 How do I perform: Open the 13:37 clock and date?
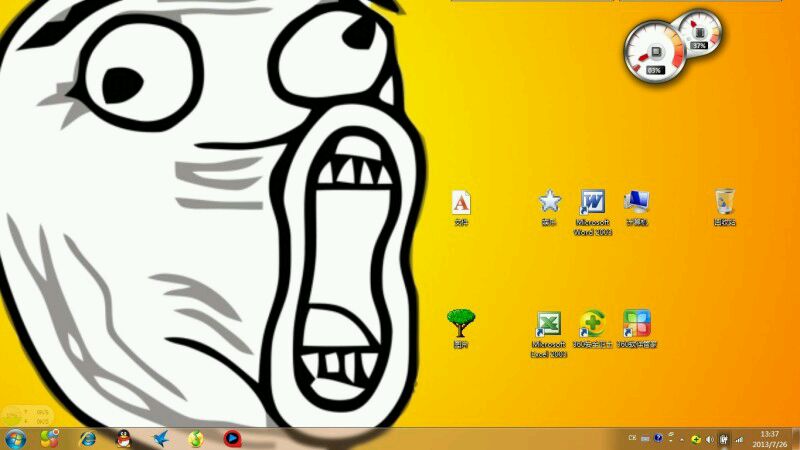(769, 439)
